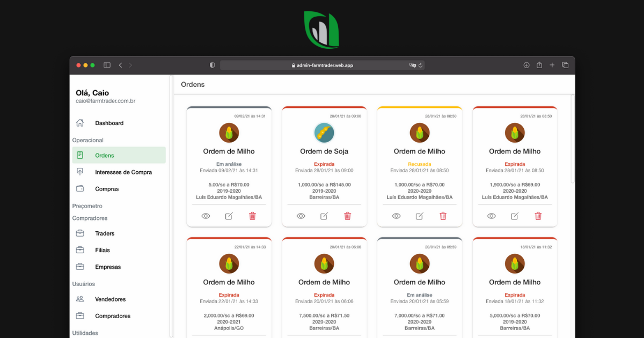Click the corn icon on the first Ordem de Milho card
The image size is (644, 338).
[229, 133]
